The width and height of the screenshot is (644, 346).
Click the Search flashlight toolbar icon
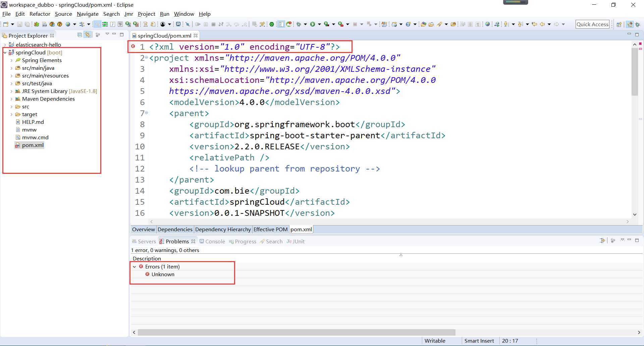click(439, 24)
